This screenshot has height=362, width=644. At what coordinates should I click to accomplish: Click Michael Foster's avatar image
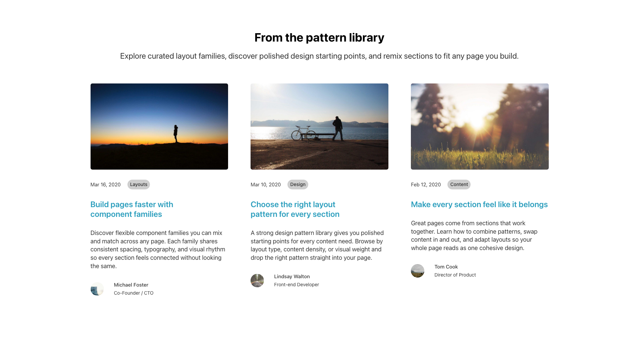97,289
